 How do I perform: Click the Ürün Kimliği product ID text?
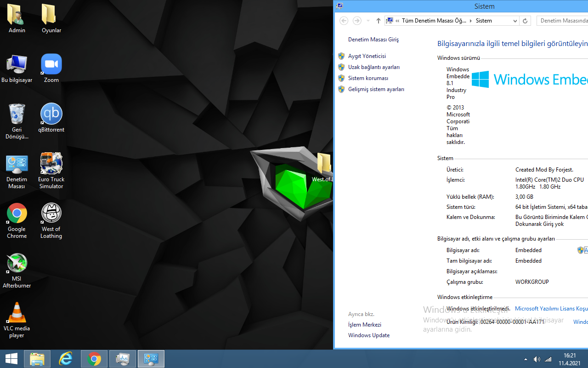coord(495,322)
